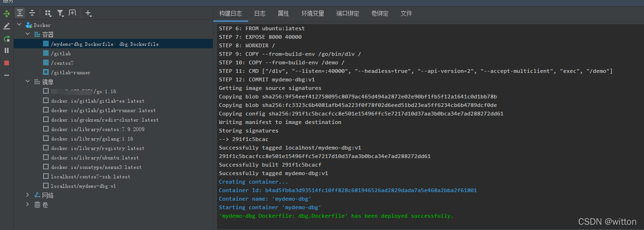The image size is (644, 230).
Task: Click the /gitlab-runner container icon
Action: (46, 72)
